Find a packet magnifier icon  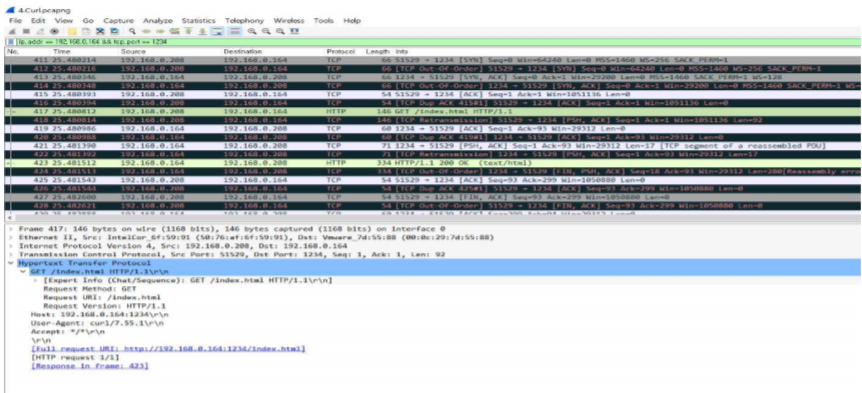(x=132, y=31)
